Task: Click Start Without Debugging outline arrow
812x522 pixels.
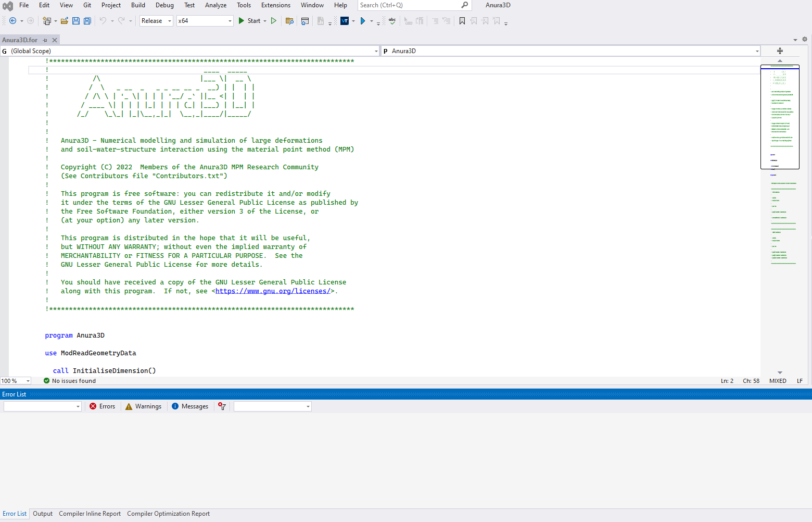Action: 274,21
